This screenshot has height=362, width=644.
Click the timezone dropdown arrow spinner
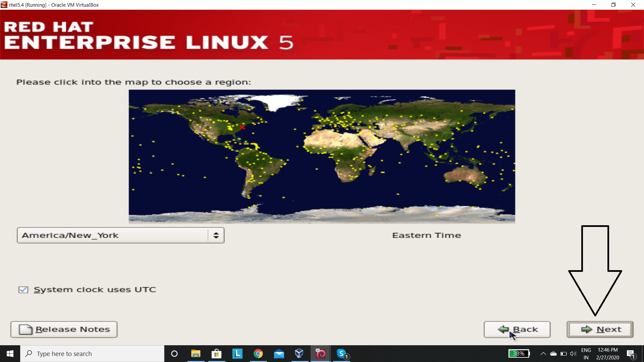click(x=216, y=235)
